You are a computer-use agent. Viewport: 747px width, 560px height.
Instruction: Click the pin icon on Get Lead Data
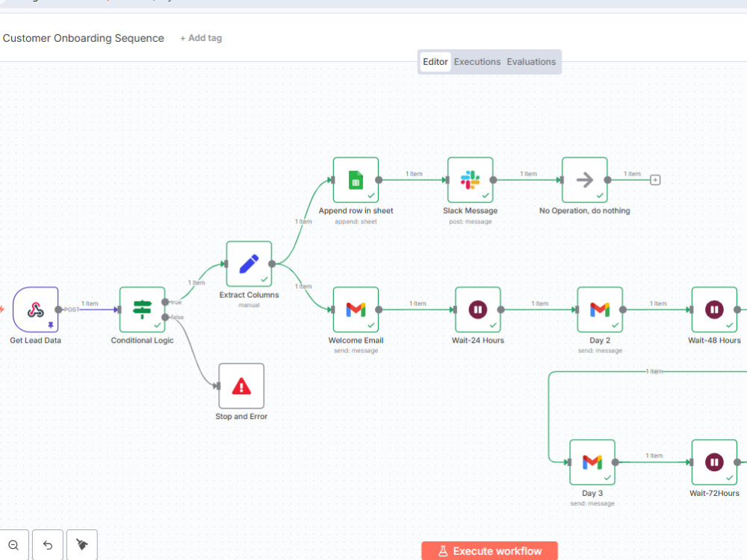[51, 326]
